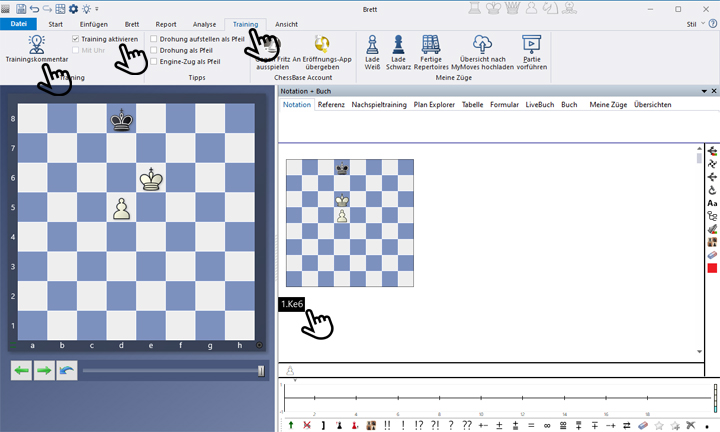Viewport: 720px width, 432px height.
Task: Uncheck Training aktivieren checkbox
Action: [x=76, y=39]
